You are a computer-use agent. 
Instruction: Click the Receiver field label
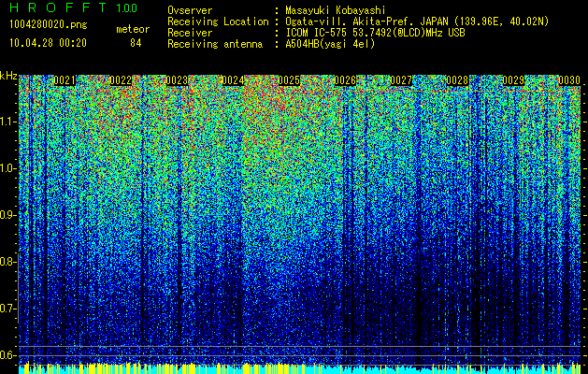190,33
